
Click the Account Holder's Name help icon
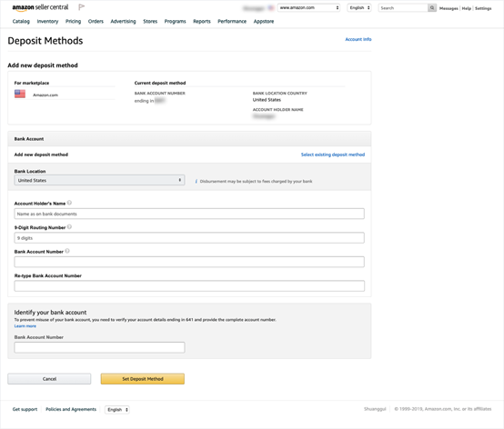coord(69,203)
